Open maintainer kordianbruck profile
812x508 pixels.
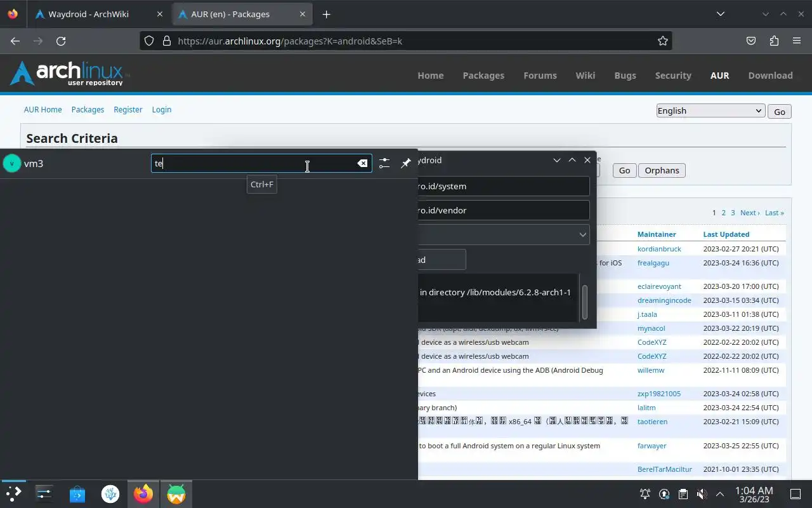point(659,249)
